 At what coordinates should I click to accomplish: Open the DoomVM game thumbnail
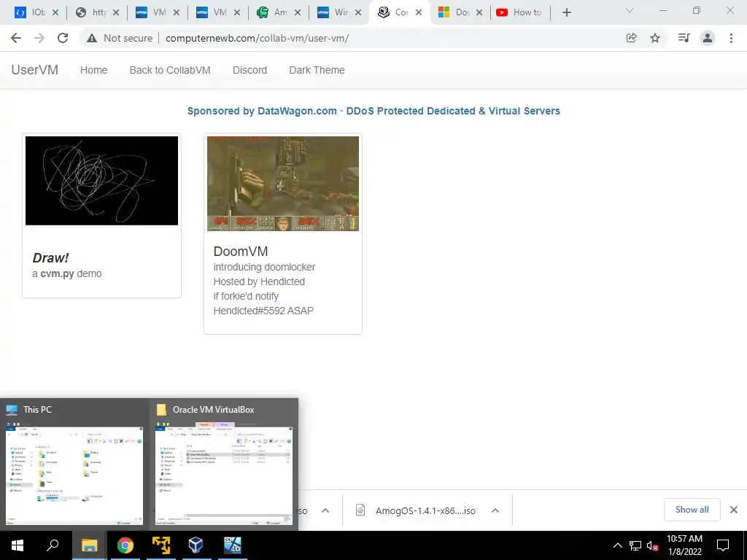click(x=283, y=183)
